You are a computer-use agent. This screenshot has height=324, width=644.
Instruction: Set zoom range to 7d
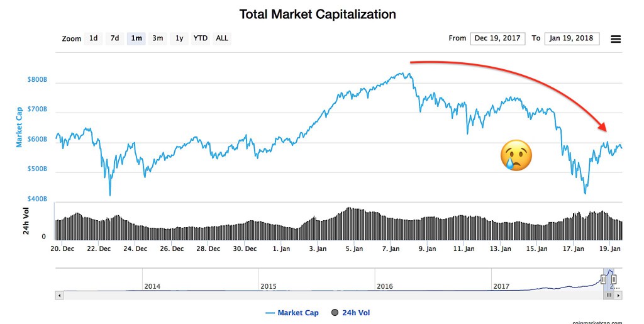click(x=114, y=38)
